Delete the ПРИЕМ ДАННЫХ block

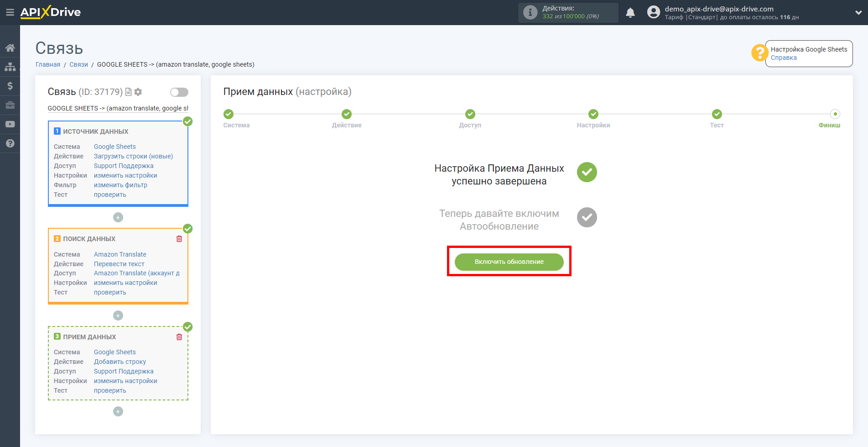[x=179, y=337]
